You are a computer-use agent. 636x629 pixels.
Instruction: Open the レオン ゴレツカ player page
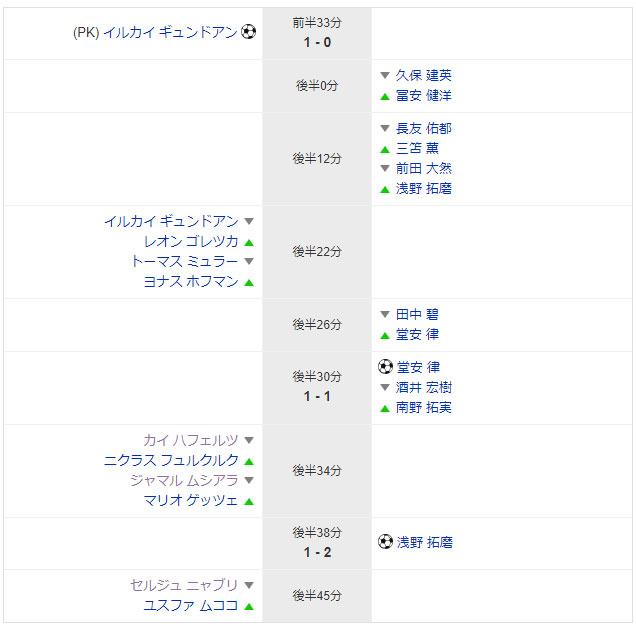point(191,241)
